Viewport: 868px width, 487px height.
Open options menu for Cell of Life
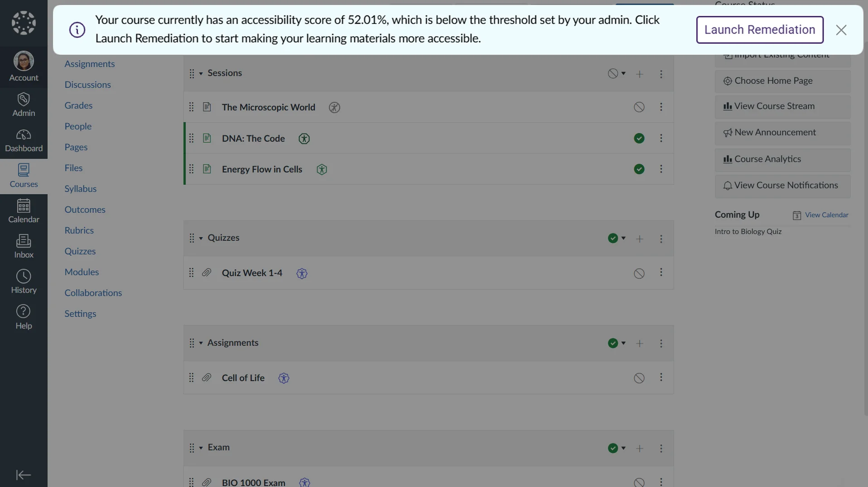(661, 377)
